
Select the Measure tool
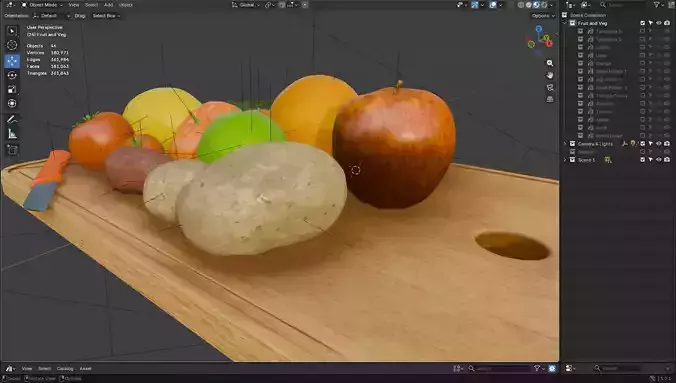pos(12,134)
